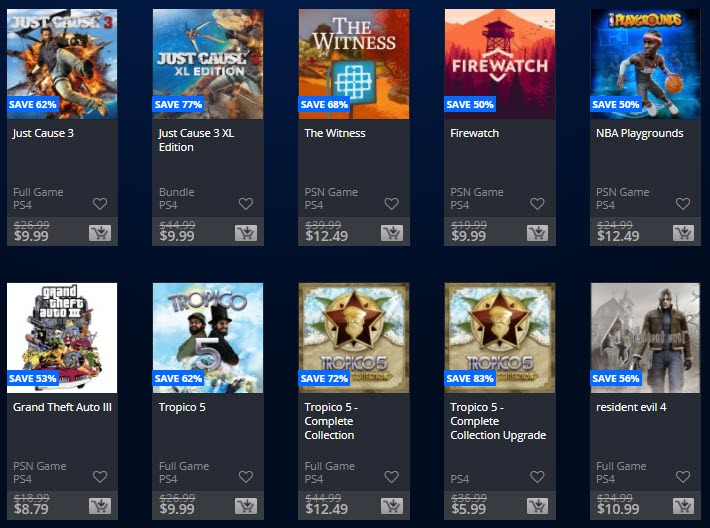Open The Witness game title link
This screenshot has height=528, width=710.
click(x=335, y=133)
